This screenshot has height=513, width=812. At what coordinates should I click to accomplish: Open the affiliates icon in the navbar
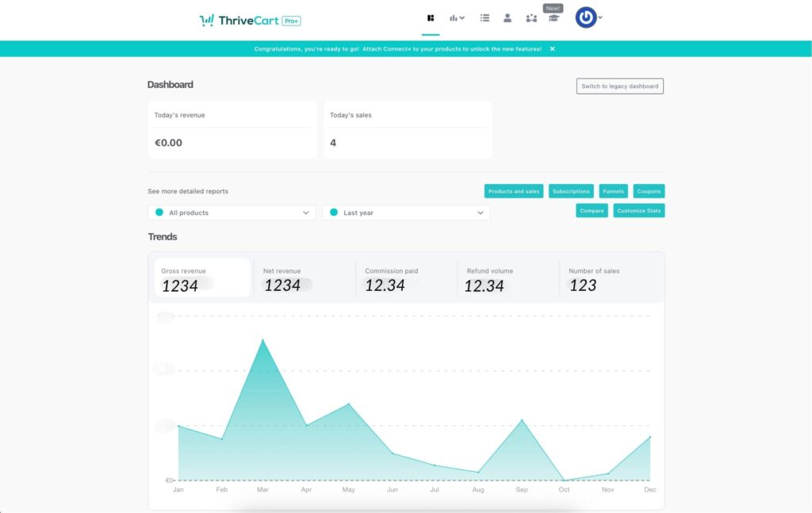click(531, 17)
